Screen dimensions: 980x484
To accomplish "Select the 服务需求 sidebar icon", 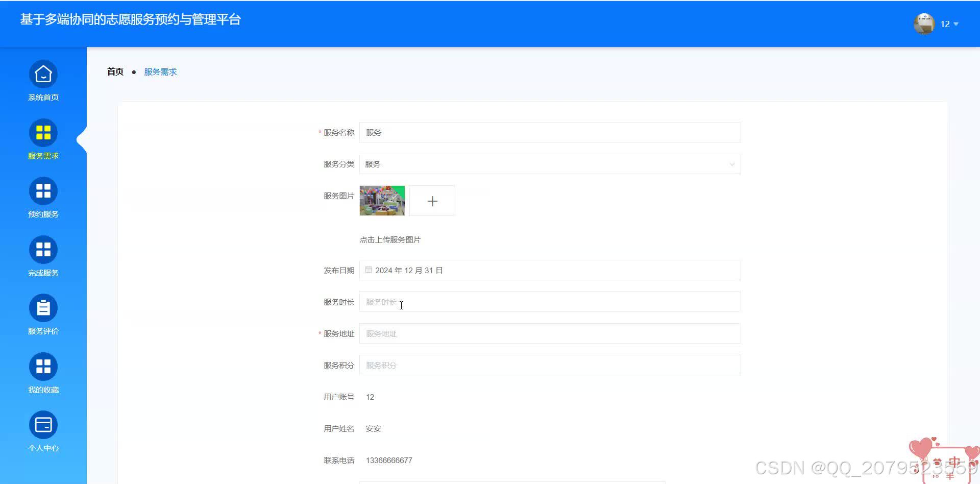I will tap(43, 133).
